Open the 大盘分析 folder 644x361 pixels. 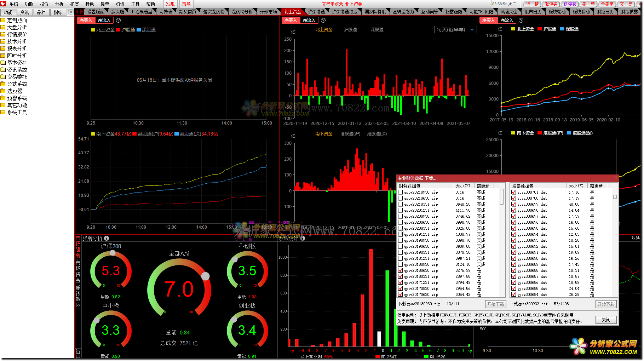coord(14,27)
